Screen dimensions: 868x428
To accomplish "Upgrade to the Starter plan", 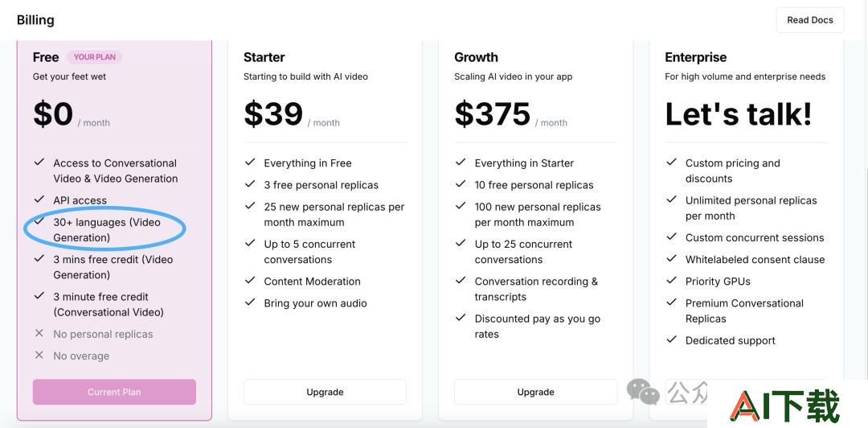I will [325, 392].
